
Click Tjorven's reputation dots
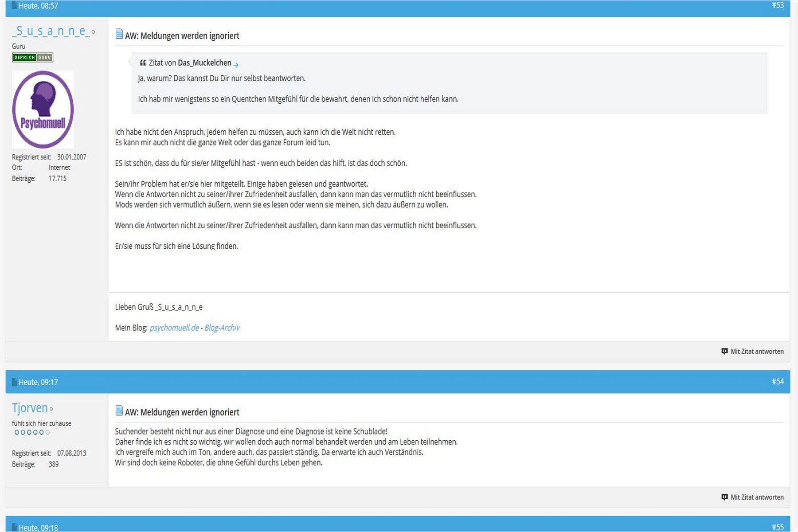click(x=32, y=432)
